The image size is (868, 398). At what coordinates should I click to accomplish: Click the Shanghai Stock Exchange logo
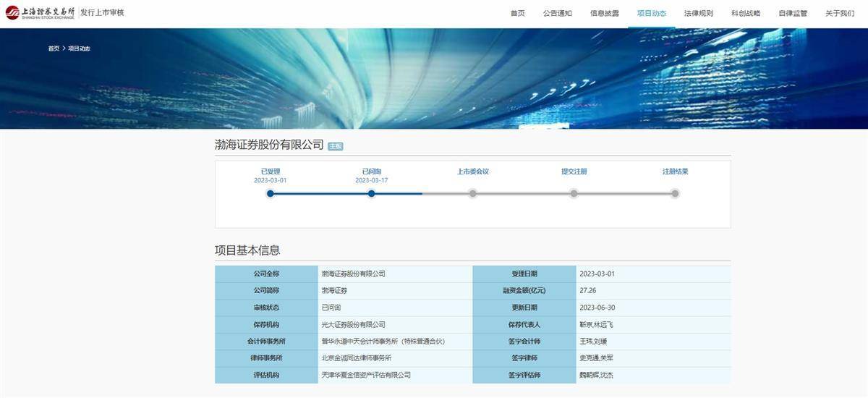click(x=39, y=12)
